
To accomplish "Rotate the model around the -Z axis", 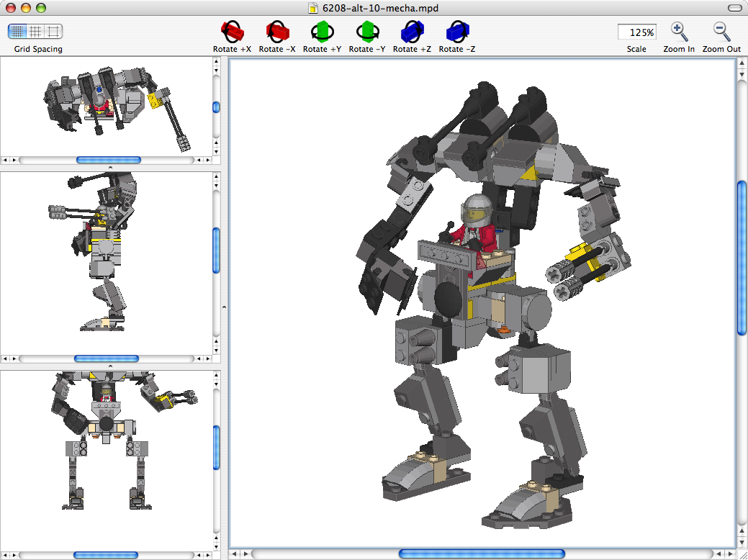I will 456,32.
